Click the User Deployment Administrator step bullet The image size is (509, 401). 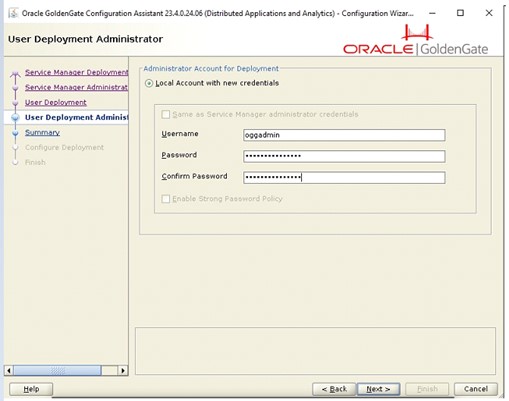[15, 117]
